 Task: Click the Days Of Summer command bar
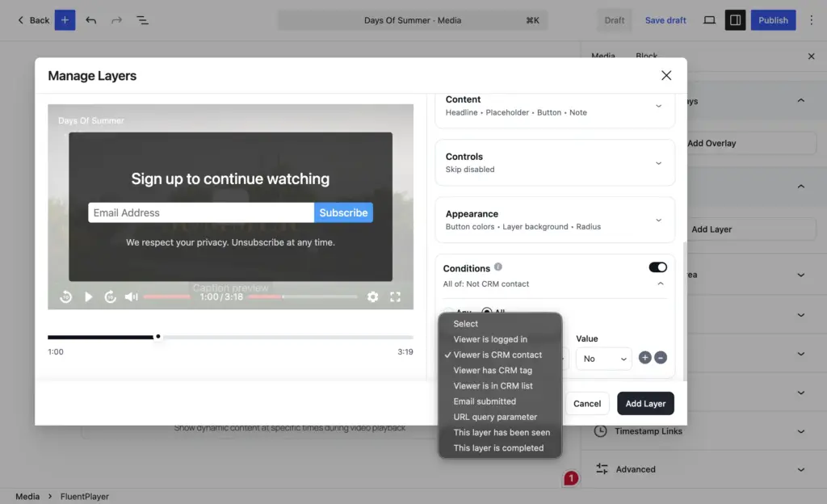pos(413,20)
